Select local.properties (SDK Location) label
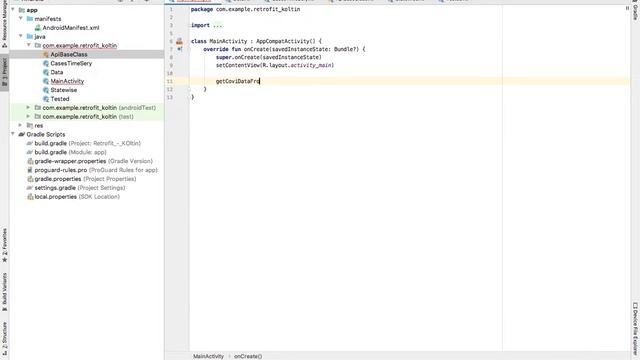Screen dimensions: 640x360 (77, 197)
